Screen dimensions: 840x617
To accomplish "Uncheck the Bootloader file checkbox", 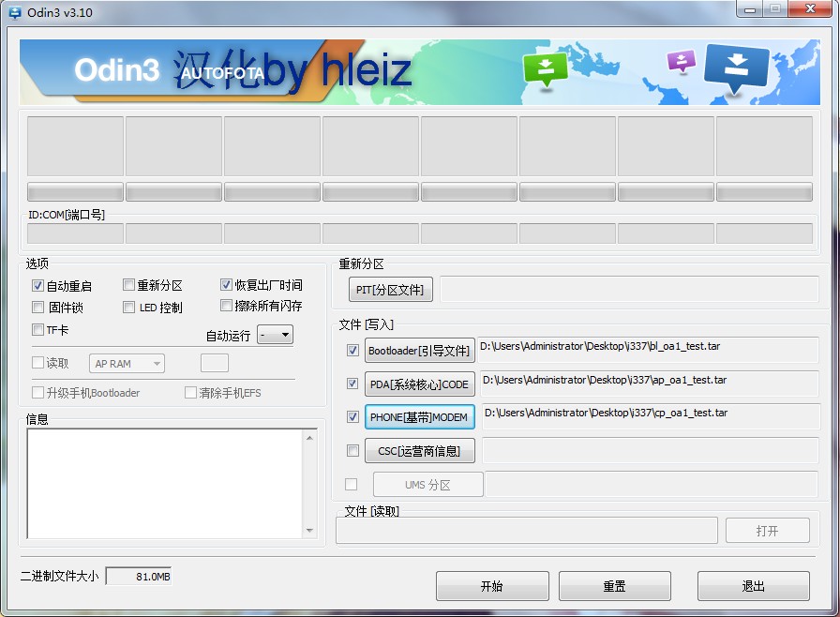I will click(352, 351).
